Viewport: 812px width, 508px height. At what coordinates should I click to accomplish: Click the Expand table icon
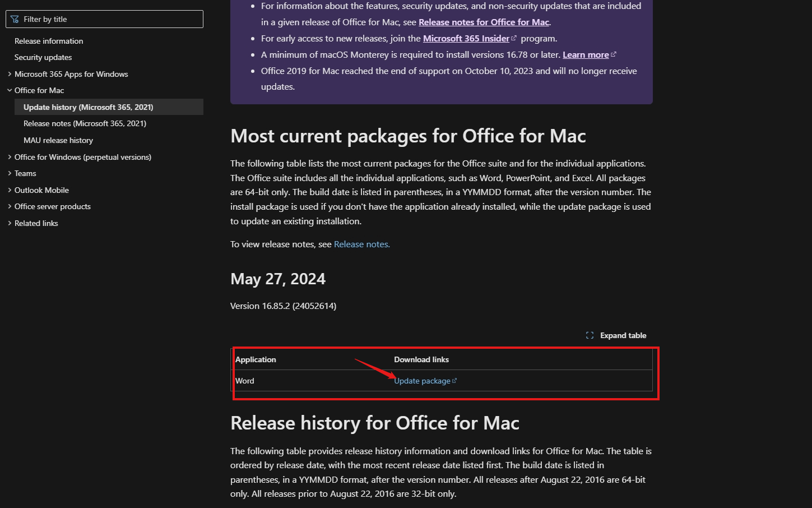(x=590, y=335)
